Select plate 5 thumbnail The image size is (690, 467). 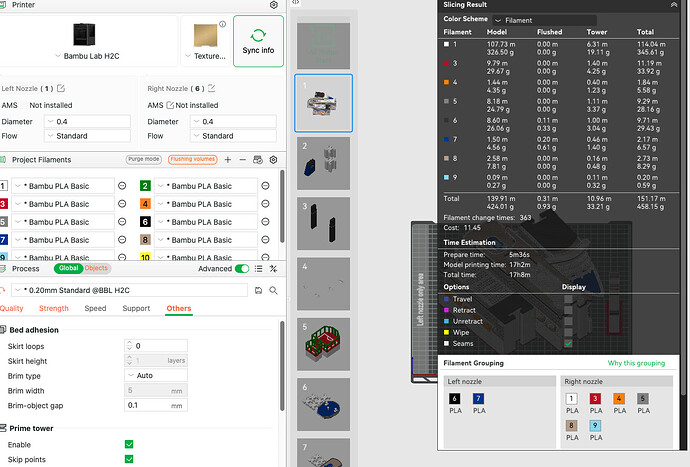tap(323, 344)
